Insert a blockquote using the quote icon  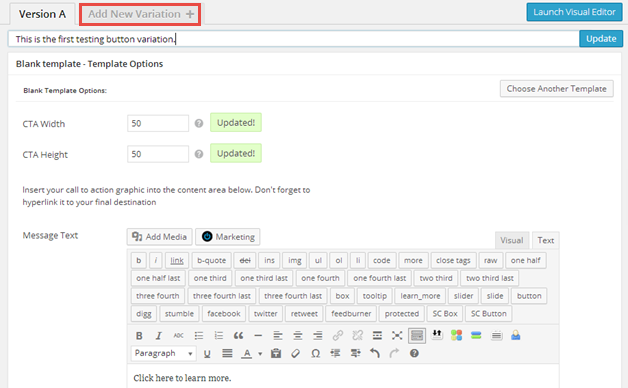pyautogui.click(x=238, y=336)
